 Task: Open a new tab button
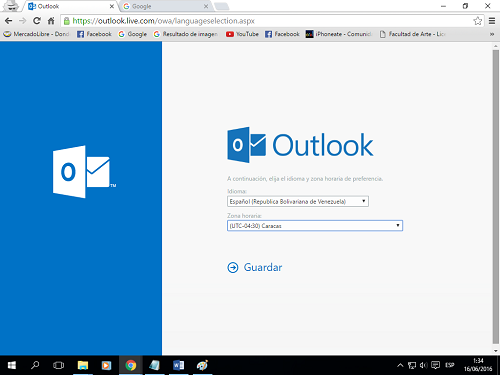[221, 6]
